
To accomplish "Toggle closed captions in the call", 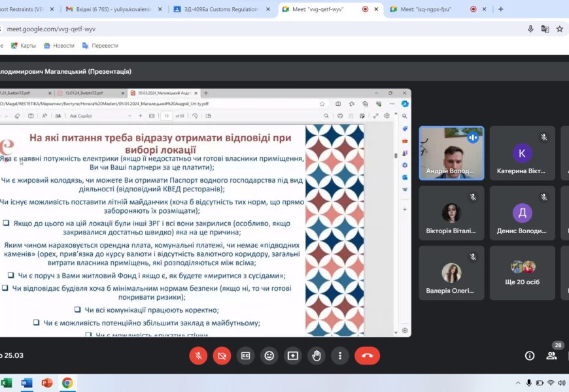I will (x=245, y=355).
